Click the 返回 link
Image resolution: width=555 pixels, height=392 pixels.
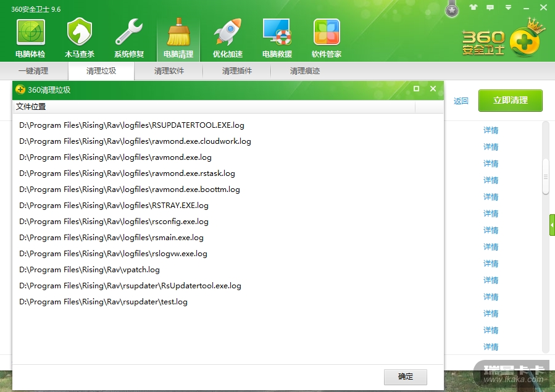[461, 101]
